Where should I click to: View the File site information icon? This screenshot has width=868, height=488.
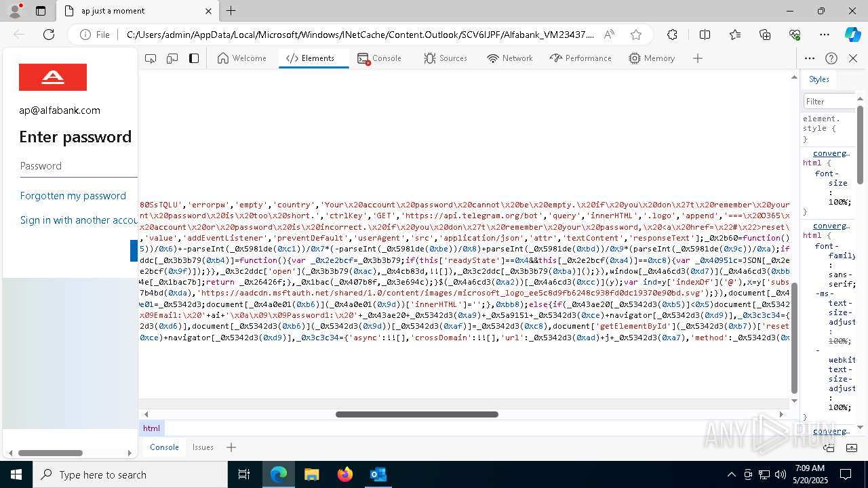click(x=94, y=35)
